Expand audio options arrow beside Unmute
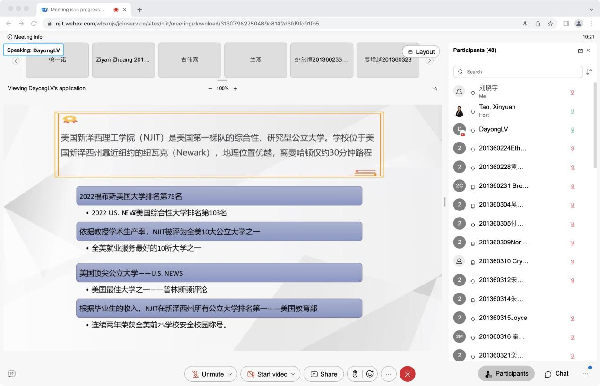This screenshot has width=600, height=386. [x=230, y=374]
